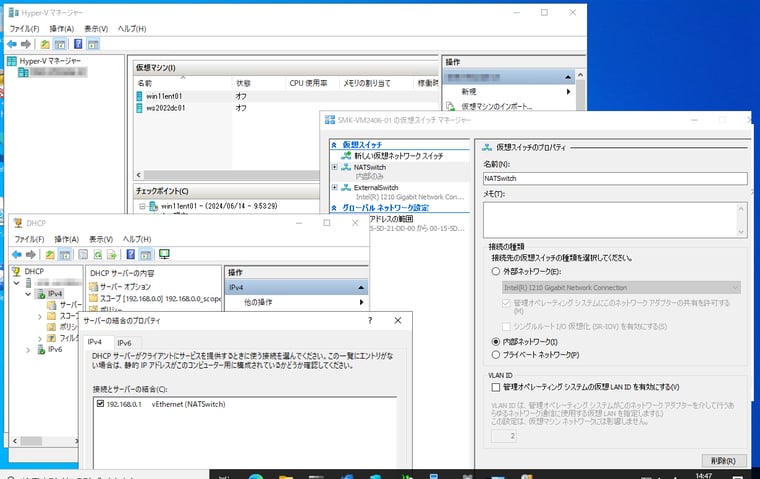The height and width of the screenshot is (479, 760).
Task: Select the blurred server node under Hyper-V マネージャー
Action: click(52, 72)
